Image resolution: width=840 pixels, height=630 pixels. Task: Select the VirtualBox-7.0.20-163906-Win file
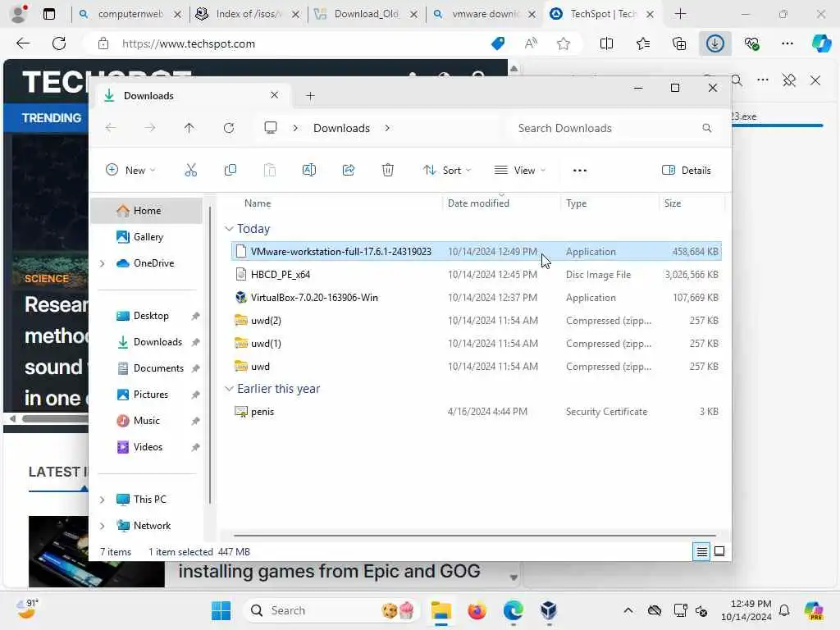477,297
